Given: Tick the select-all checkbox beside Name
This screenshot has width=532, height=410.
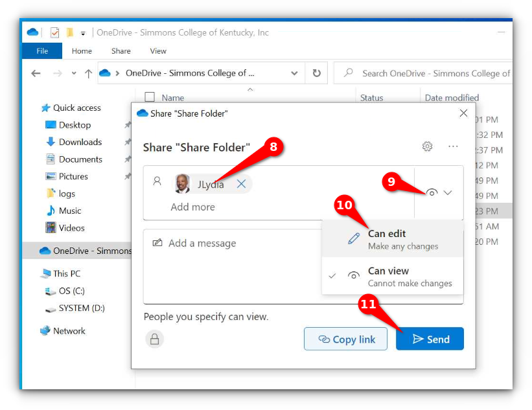Looking at the screenshot, I should (150, 97).
